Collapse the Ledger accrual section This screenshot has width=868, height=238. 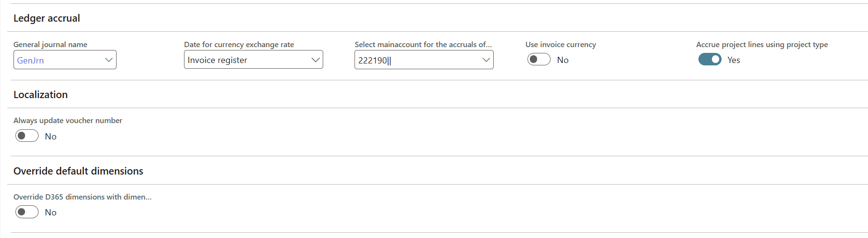pyautogui.click(x=47, y=18)
